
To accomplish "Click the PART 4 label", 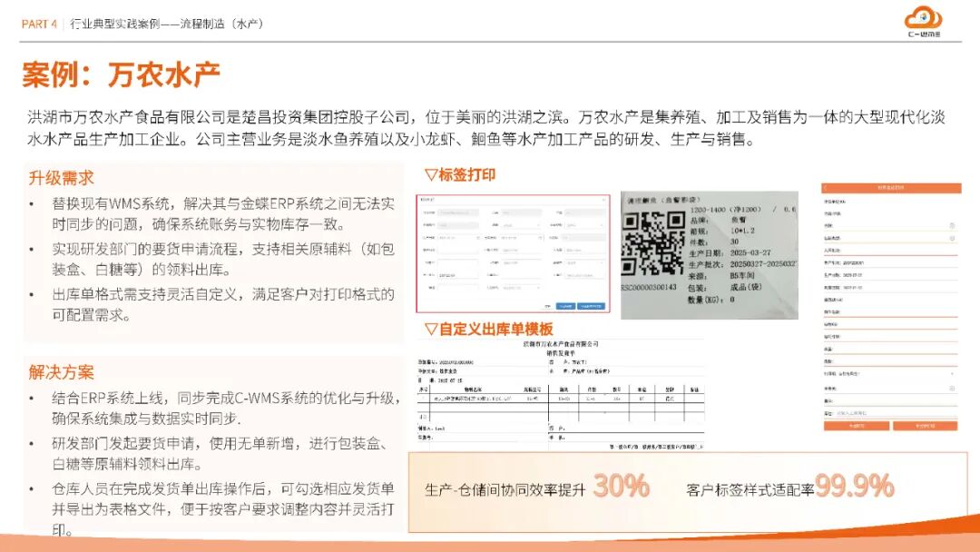I will (39, 25).
